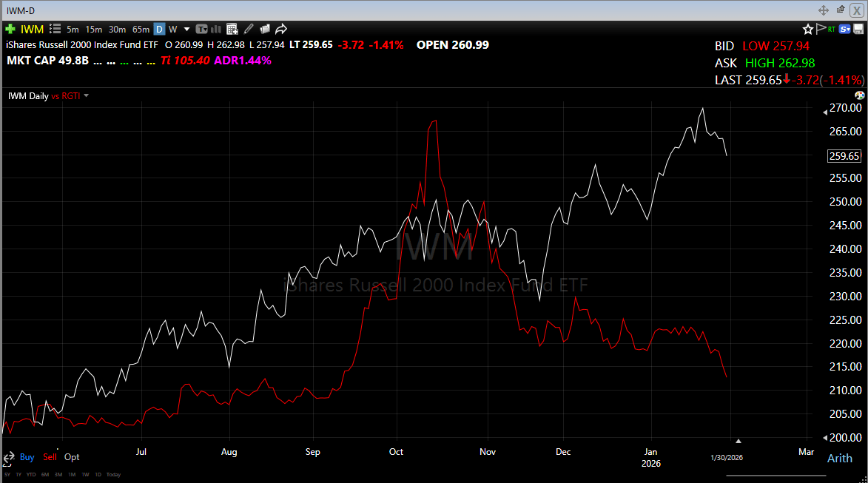Click the OPEN 260.99 value
Image resolution: width=868 pixels, height=483 pixels.
pyautogui.click(x=453, y=45)
